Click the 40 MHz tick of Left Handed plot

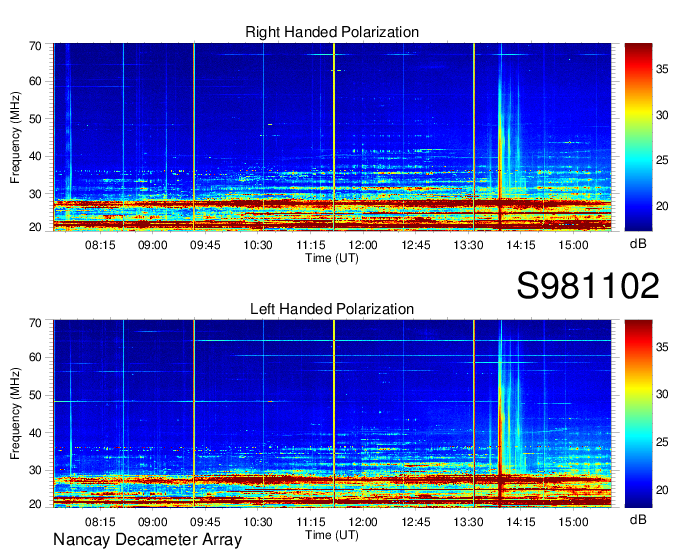tap(35, 433)
